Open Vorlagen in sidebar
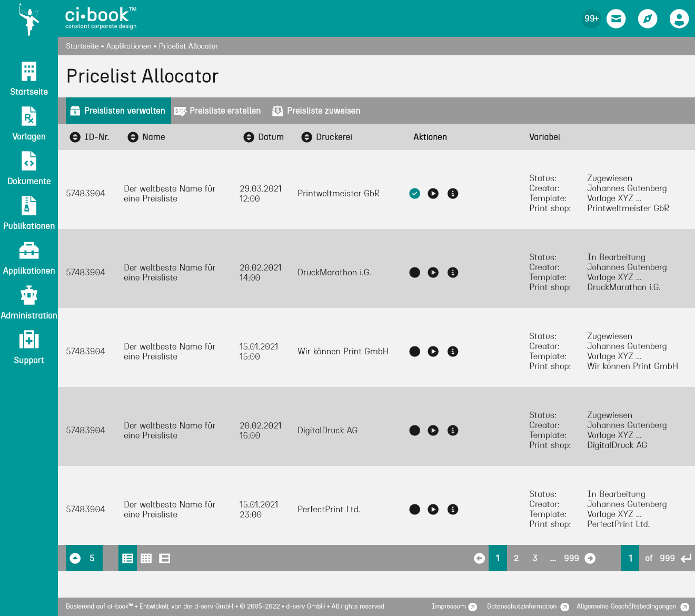 [x=29, y=123]
